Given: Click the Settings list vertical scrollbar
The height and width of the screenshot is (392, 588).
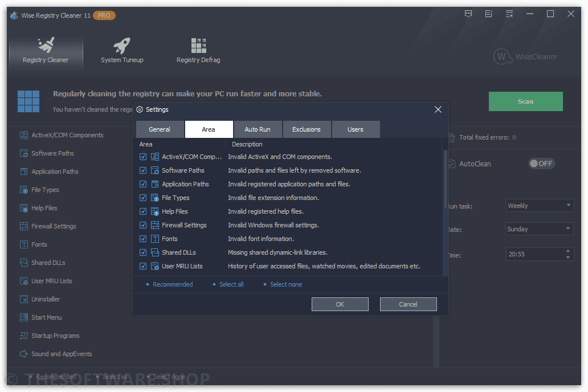Looking at the screenshot, I should pyautogui.click(x=445, y=180).
